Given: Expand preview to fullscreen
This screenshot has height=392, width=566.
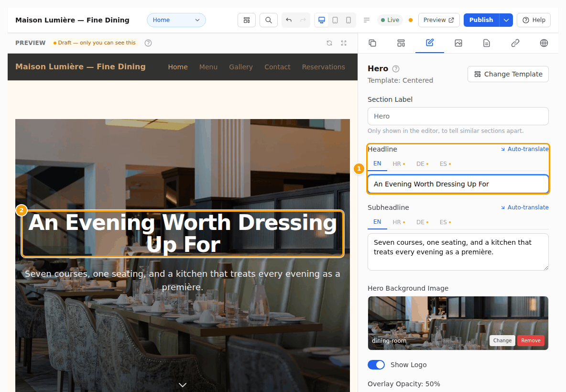Looking at the screenshot, I should pos(344,43).
